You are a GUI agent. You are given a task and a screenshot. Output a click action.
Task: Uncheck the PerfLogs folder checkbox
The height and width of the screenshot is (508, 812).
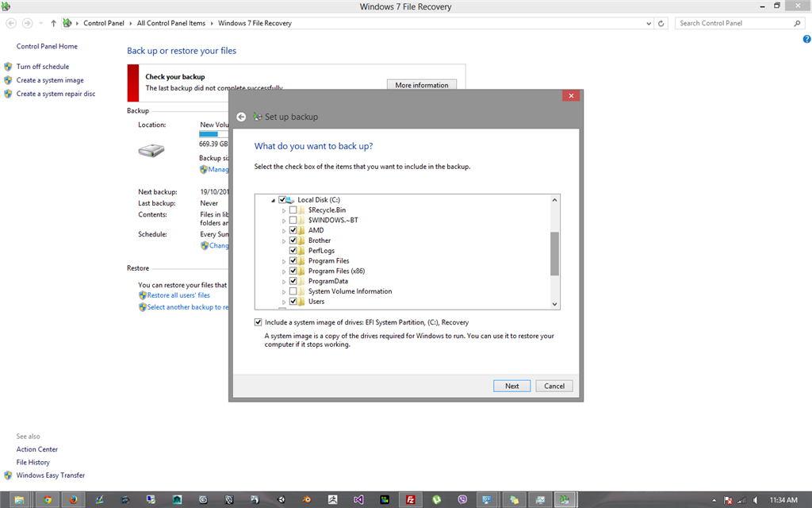coord(293,251)
